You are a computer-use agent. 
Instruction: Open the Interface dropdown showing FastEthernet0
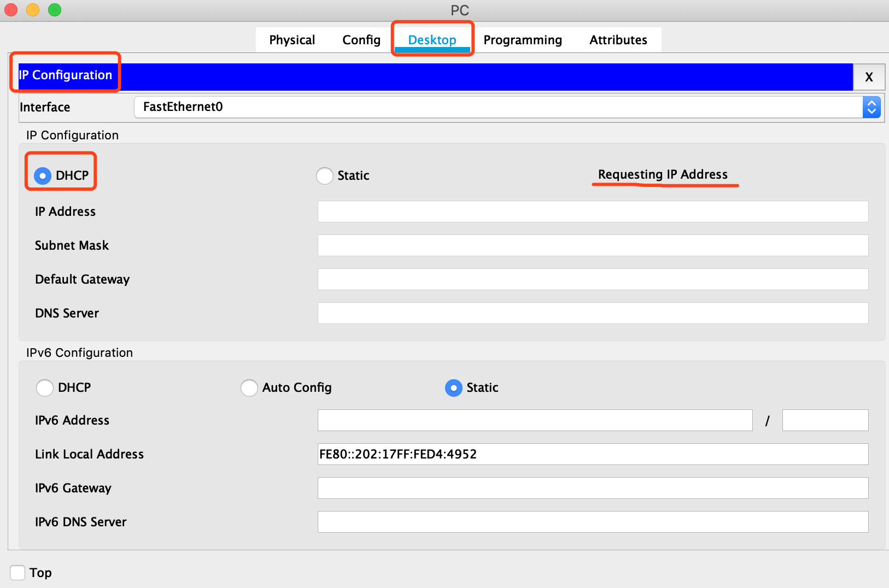click(492, 107)
